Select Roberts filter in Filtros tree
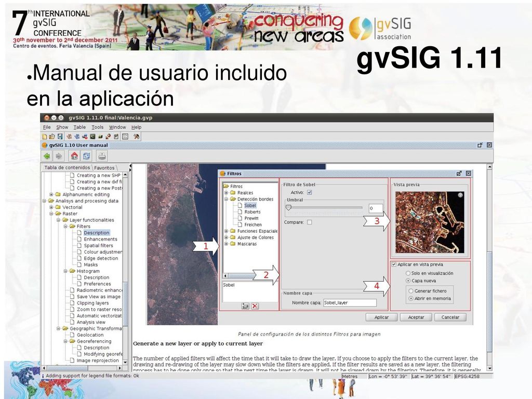The width and height of the screenshot is (532, 399). coord(252,212)
